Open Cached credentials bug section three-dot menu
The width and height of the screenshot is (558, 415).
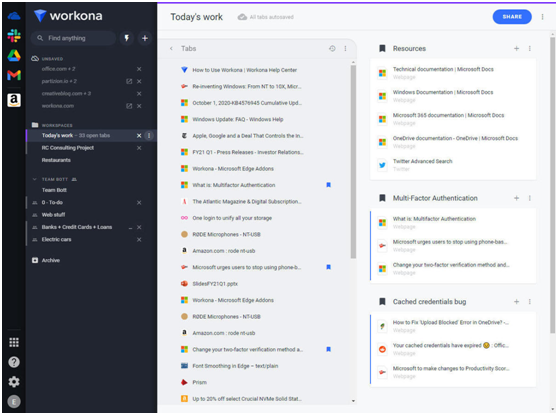pos(530,302)
